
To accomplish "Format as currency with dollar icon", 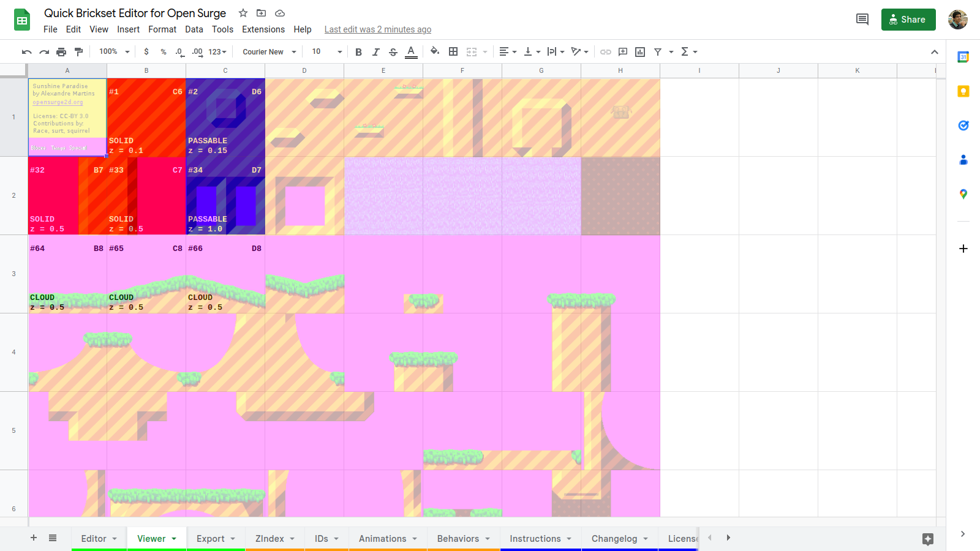I will pyautogui.click(x=146, y=52).
